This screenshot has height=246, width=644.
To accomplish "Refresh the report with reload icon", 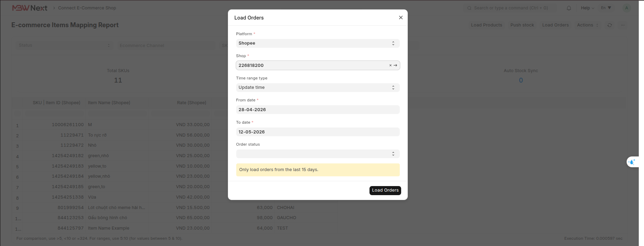I will pos(610,25).
